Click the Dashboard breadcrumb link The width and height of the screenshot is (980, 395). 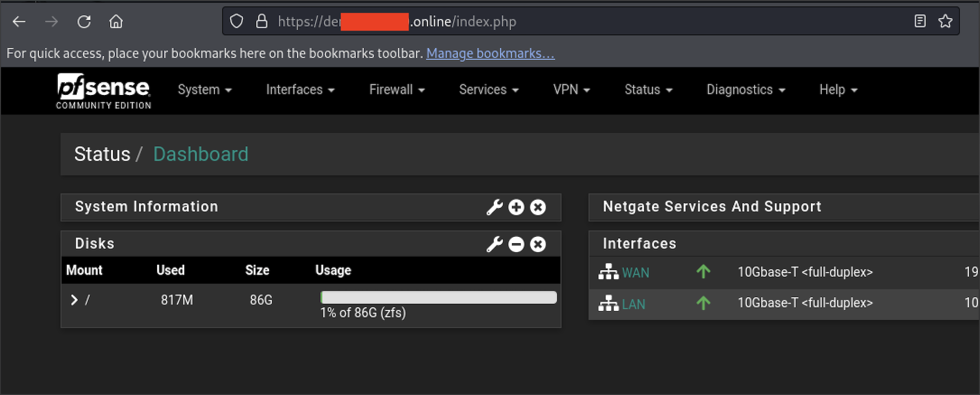(x=201, y=154)
